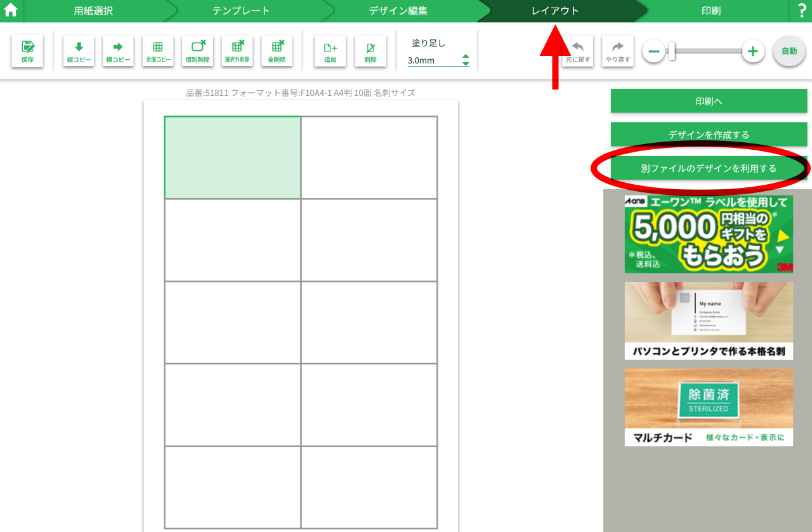Click the 選択外削除 icon
The image size is (812, 532).
tap(237, 51)
